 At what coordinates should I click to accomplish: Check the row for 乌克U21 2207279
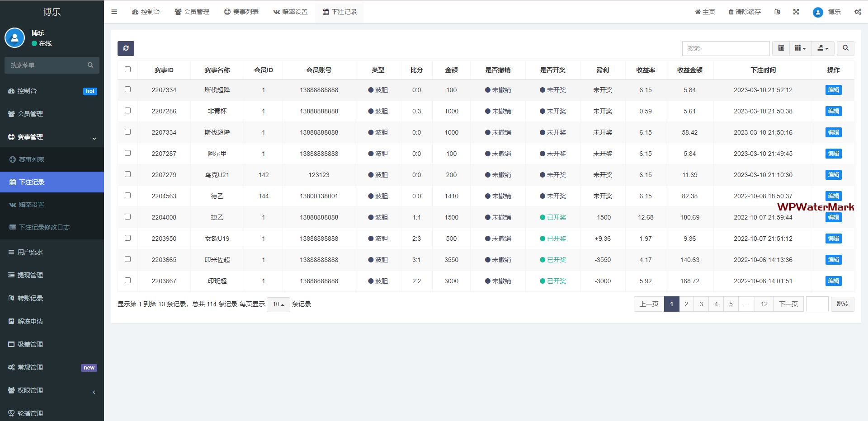coord(127,174)
